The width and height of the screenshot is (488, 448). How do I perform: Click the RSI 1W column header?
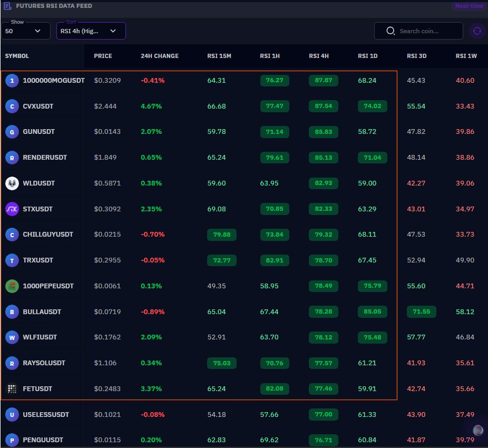click(x=466, y=56)
